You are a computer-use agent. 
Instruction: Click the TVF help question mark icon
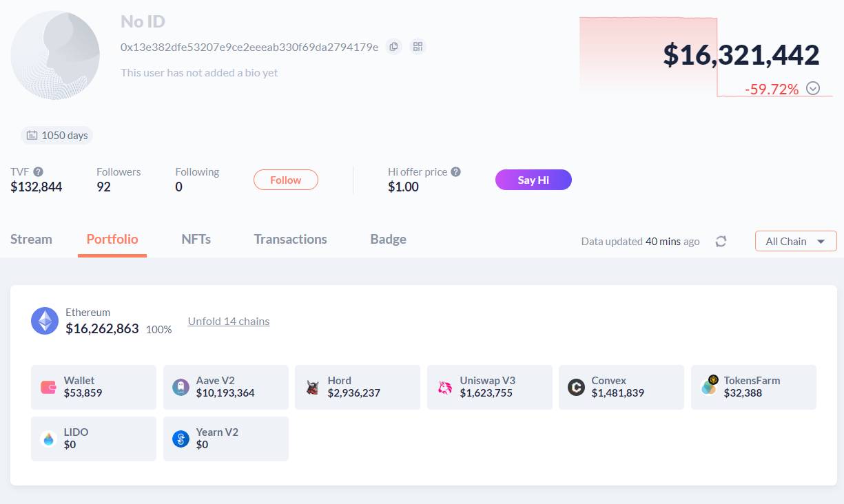39,171
